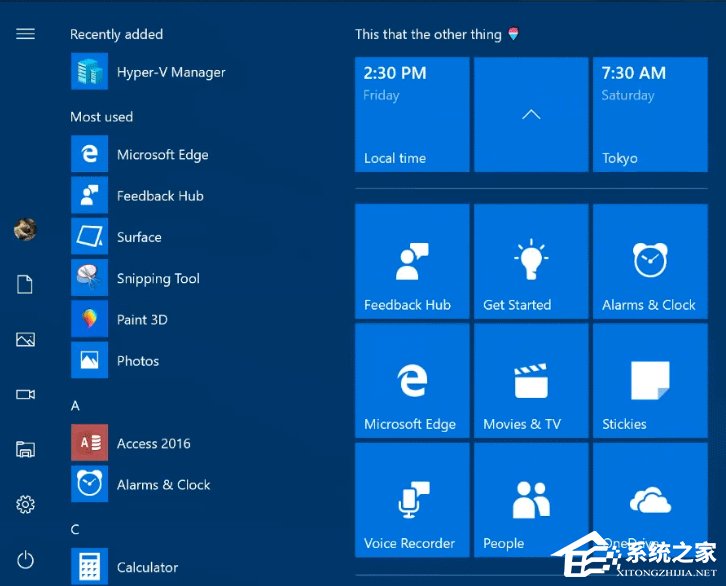Open the Snipping Tool
This screenshot has width=726, height=586.
[136, 278]
